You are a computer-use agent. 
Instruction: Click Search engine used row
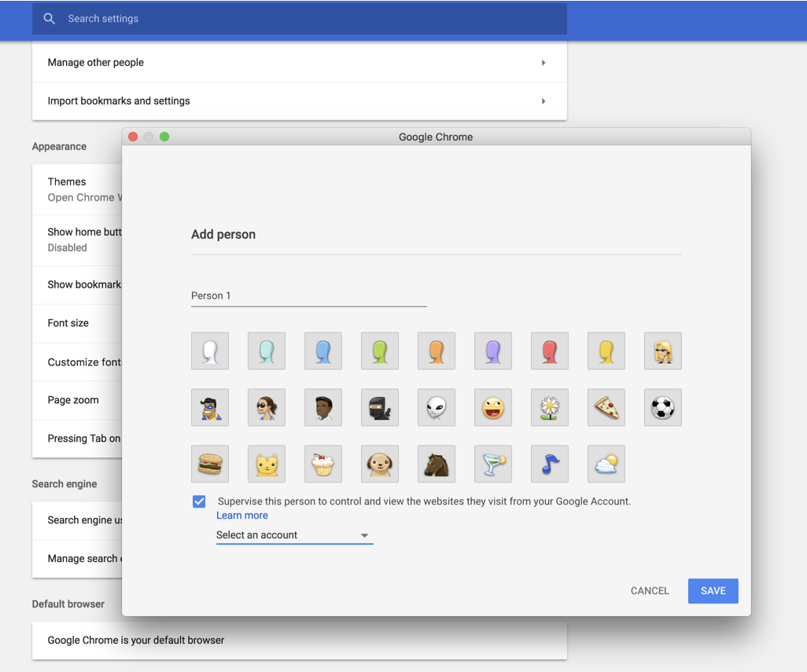(77, 520)
